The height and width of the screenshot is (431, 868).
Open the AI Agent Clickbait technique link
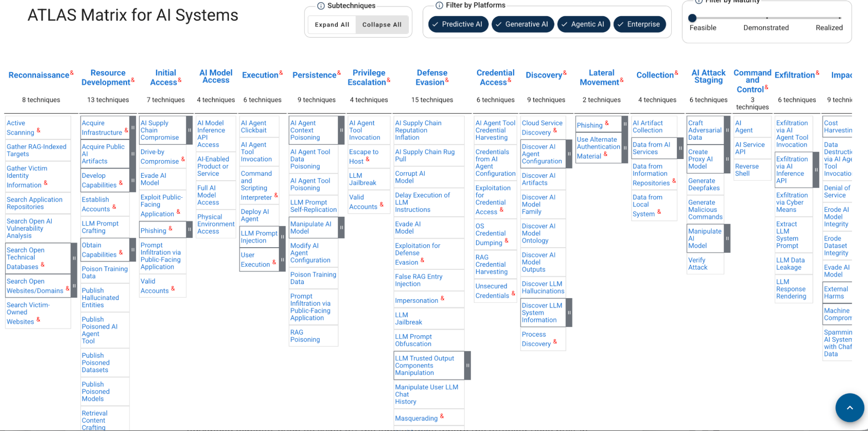(254, 126)
